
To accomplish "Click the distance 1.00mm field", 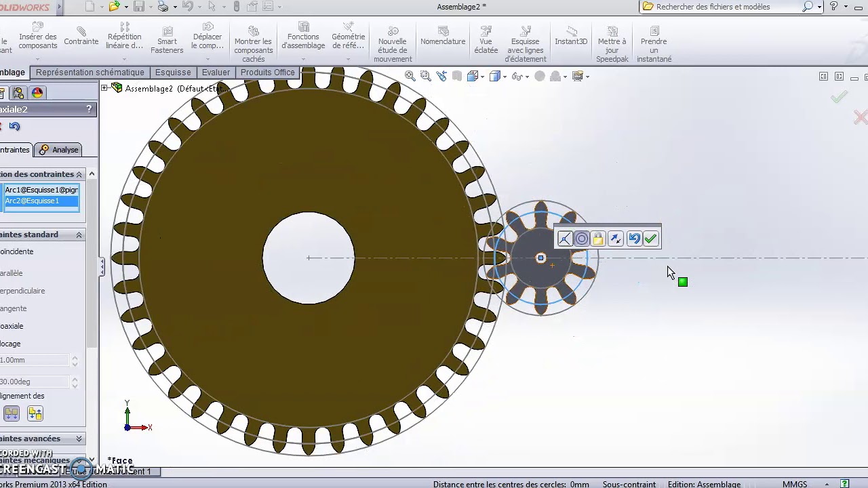I will coord(34,360).
